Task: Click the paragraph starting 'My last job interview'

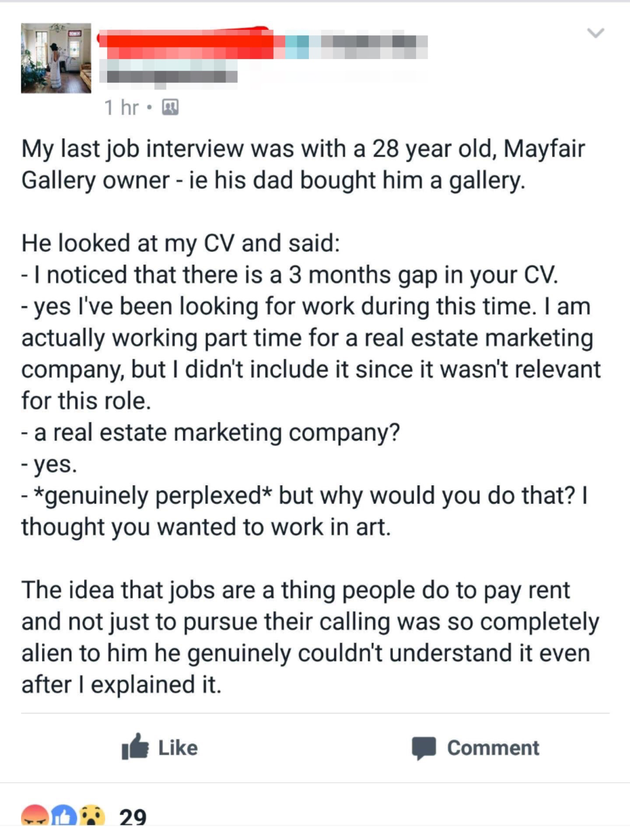Action: pyautogui.click(x=303, y=165)
